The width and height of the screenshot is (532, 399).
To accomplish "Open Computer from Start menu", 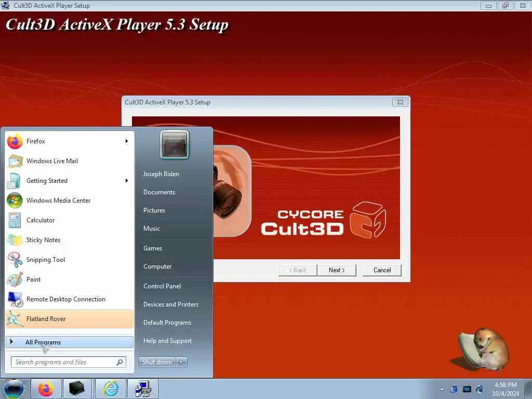I will pyautogui.click(x=157, y=267).
